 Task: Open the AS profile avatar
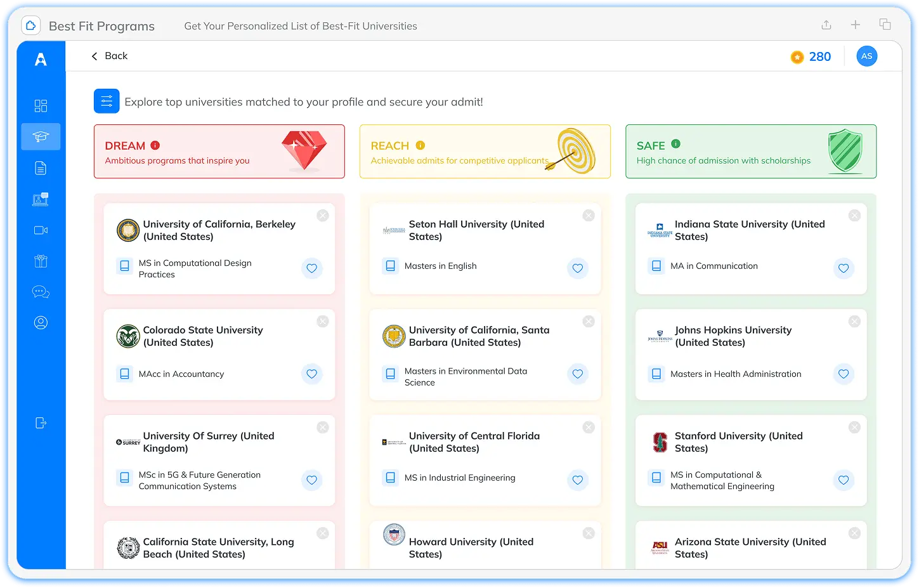[x=867, y=56]
